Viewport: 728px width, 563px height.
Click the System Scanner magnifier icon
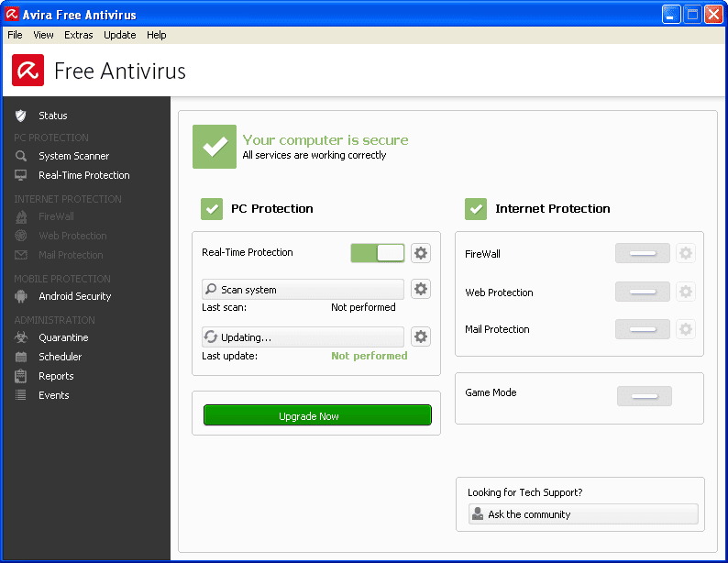[x=20, y=156]
